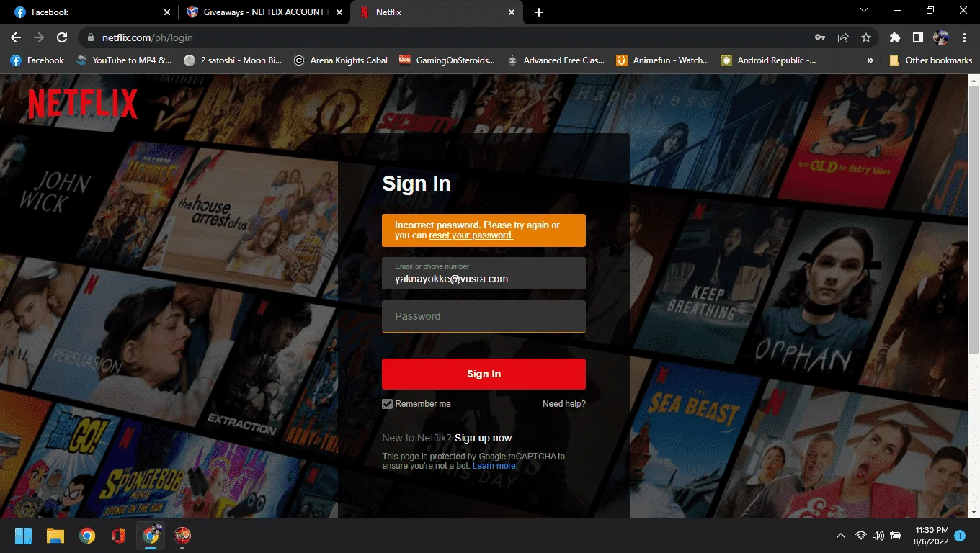
Task: Open the Chrome profile avatar
Action: point(941,37)
